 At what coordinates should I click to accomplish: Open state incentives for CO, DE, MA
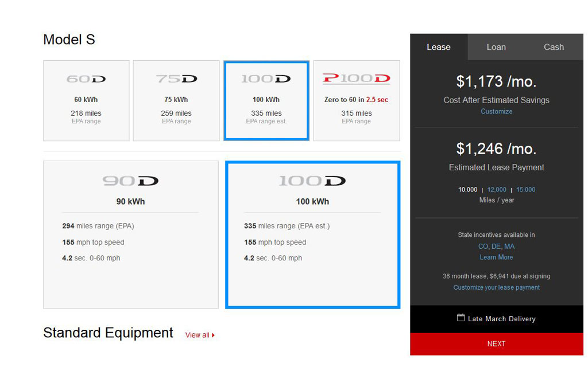point(496,247)
